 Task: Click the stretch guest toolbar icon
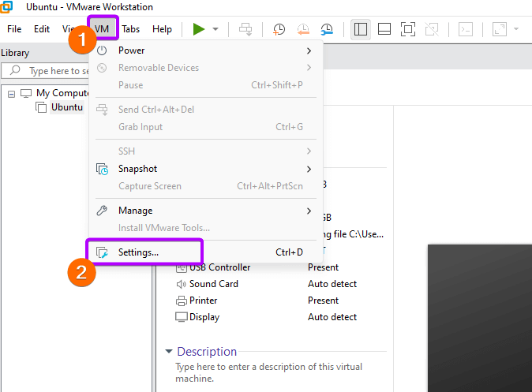(500, 29)
